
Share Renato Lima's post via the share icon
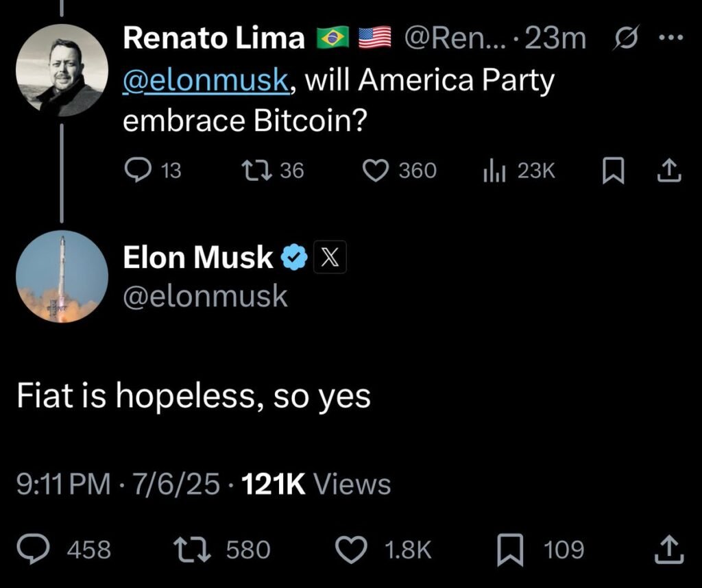coord(669,171)
